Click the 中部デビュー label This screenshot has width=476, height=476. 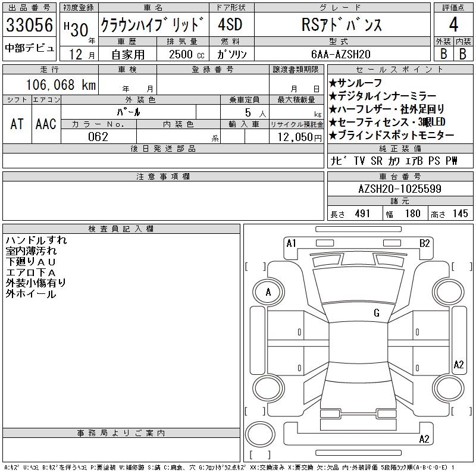click(29, 48)
